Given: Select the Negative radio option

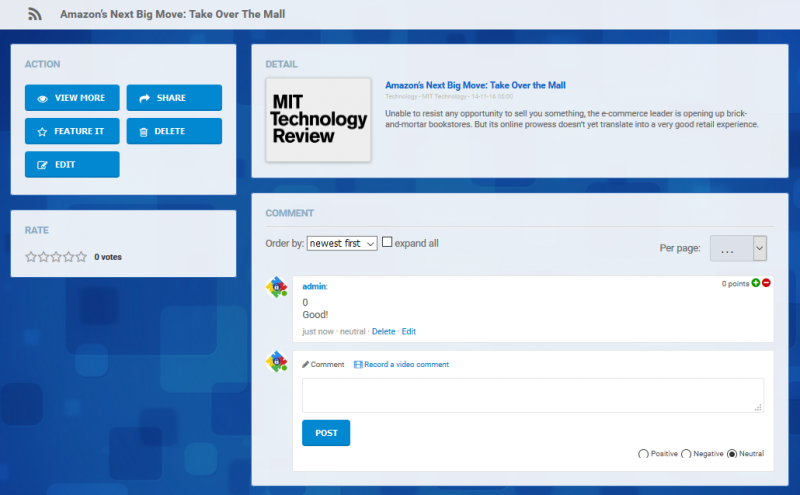Looking at the screenshot, I should point(686,454).
